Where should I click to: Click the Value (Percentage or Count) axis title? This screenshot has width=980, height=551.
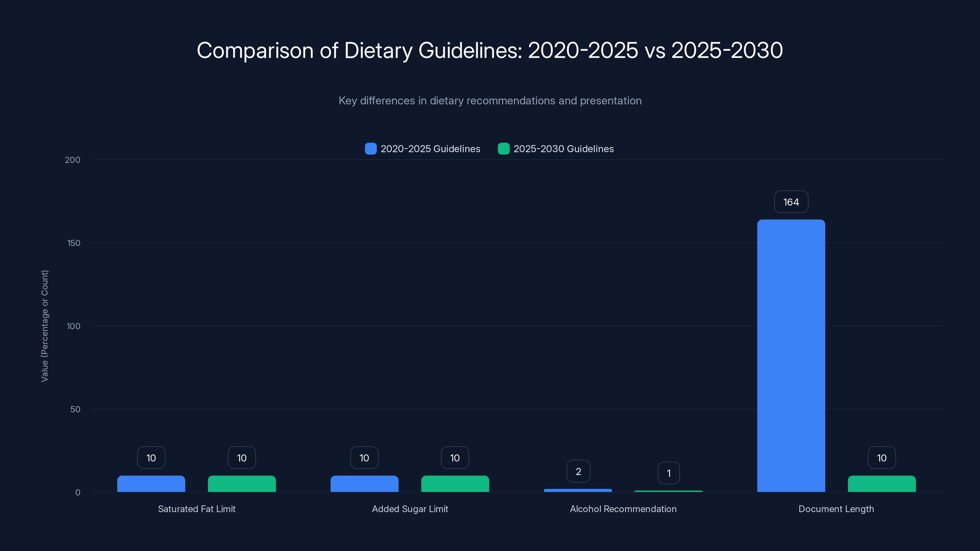pos(44,326)
